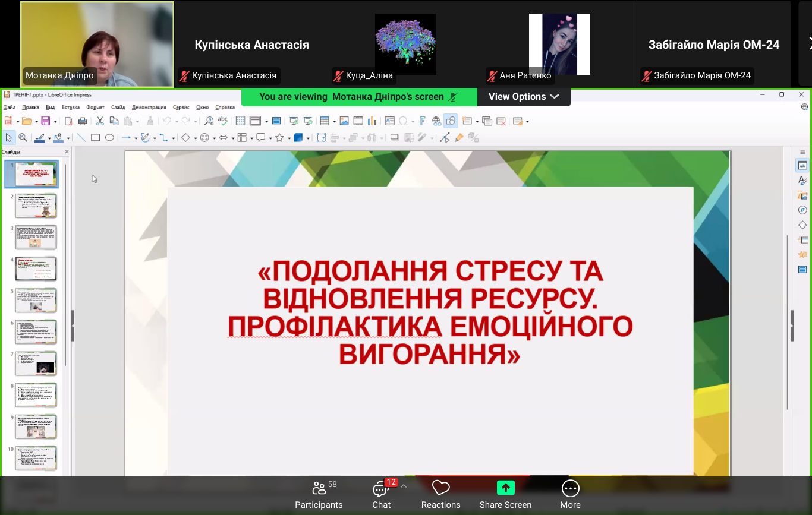Open the Gallery sidebar panel
Image resolution: width=812 pixels, height=515 pixels.
coord(802,195)
